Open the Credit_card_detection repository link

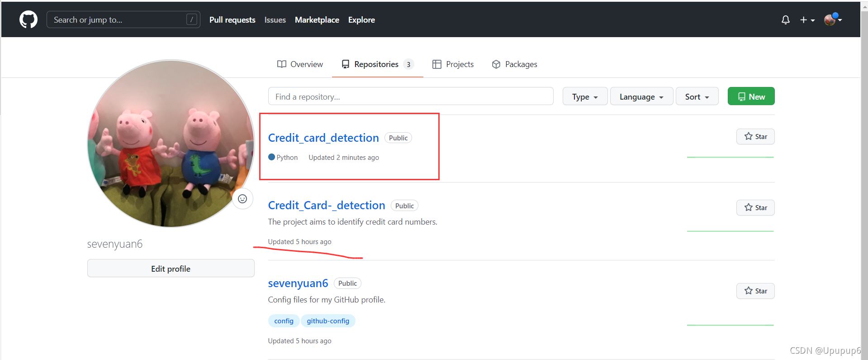pyautogui.click(x=323, y=138)
